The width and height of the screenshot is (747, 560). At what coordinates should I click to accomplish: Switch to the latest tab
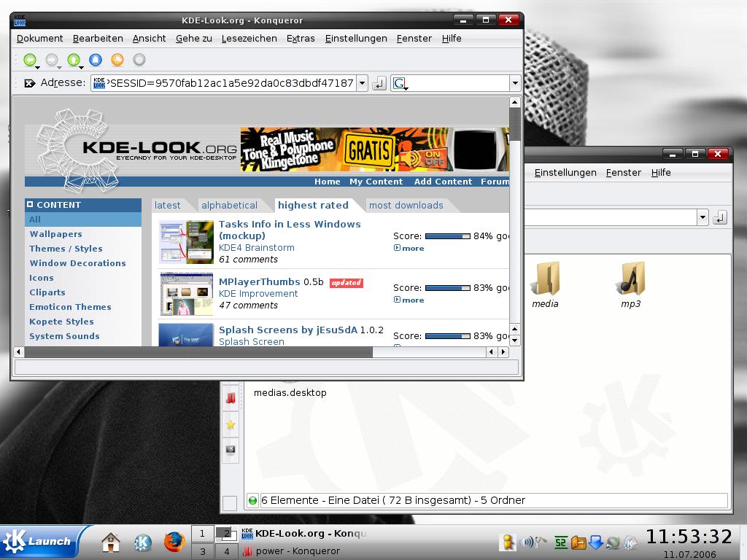168,205
